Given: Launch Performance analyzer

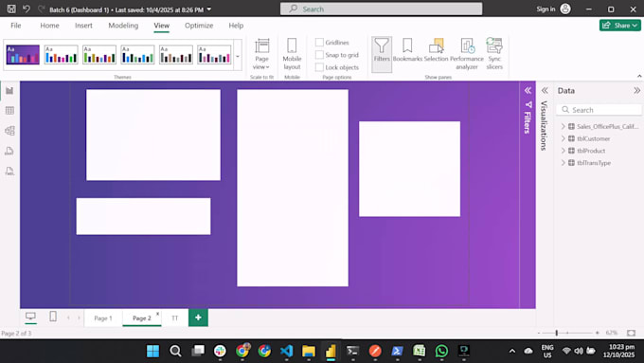Looking at the screenshot, I should click(x=467, y=54).
